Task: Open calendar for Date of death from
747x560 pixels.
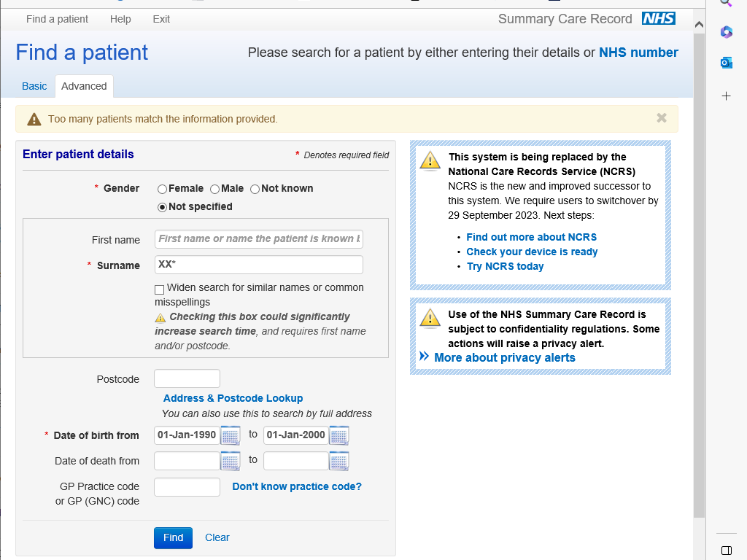Action: (x=231, y=461)
